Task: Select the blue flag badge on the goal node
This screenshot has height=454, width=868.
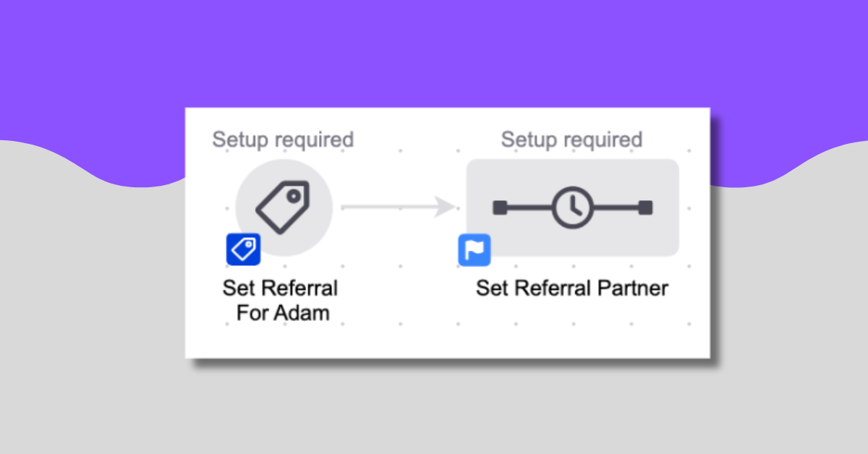Action: pyautogui.click(x=474, y=249)
